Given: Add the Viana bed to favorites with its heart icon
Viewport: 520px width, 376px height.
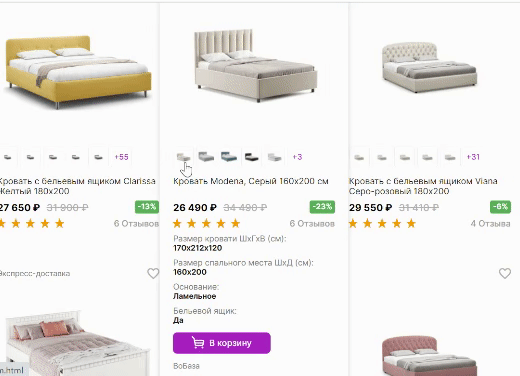Looking at the screenshot, I should point(505,273).
